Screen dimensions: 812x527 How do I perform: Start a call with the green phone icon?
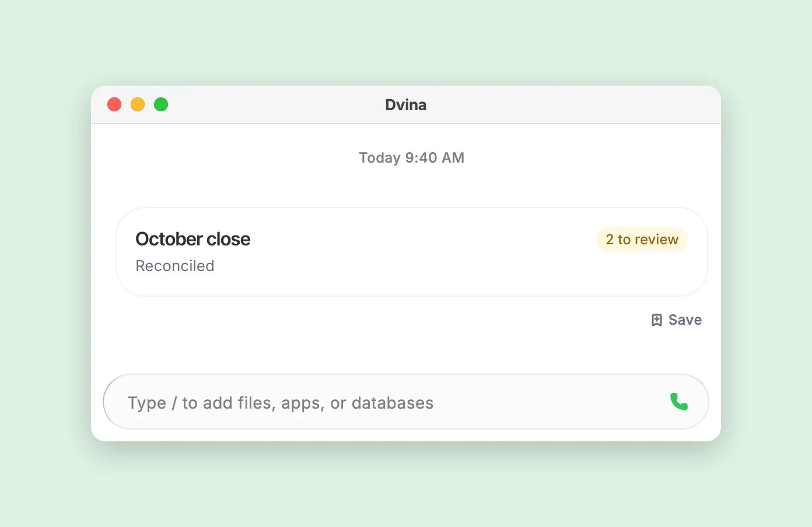coord(678,402)
